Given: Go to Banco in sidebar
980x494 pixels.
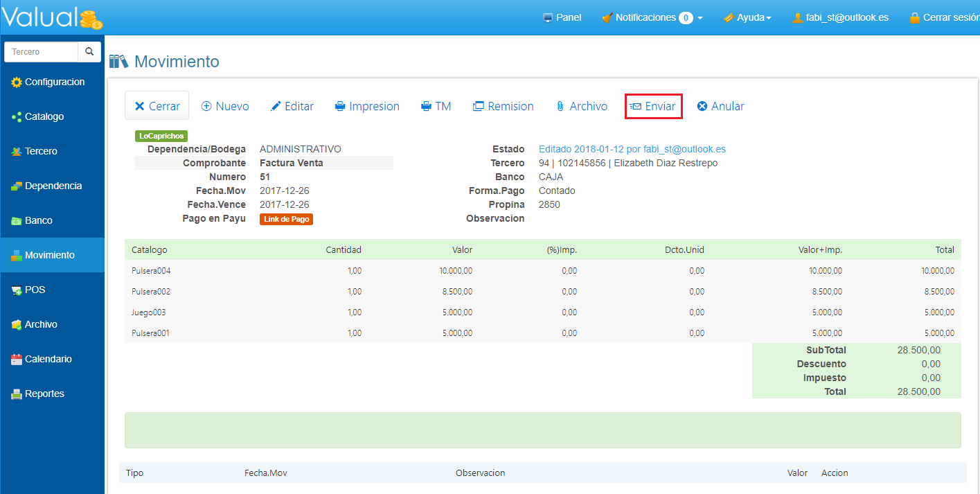Looking at the screenshot, I should tap(38, 220).
